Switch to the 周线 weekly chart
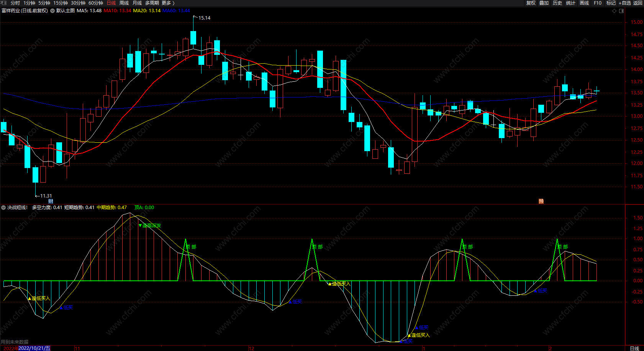The width and height of the screenshot is (644, 351). (124, 3)
